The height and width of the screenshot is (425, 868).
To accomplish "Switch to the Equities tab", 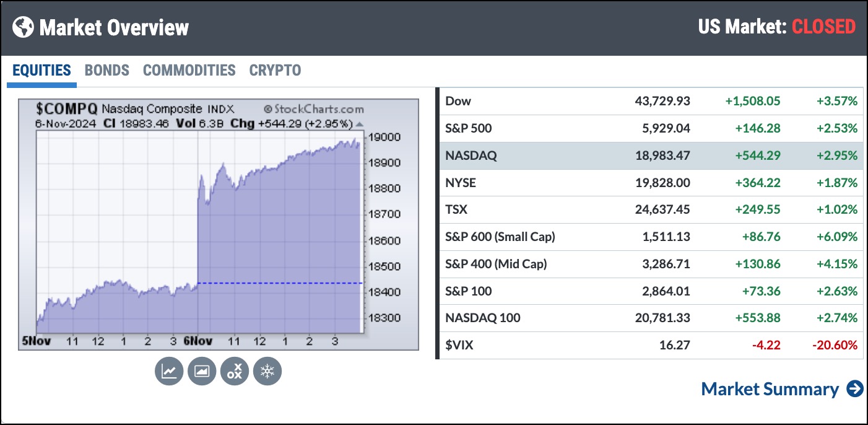I will click(41, 71).
